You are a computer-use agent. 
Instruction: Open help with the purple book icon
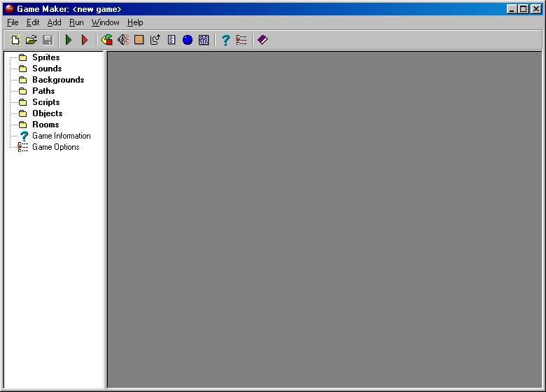[x=262, y=40]
